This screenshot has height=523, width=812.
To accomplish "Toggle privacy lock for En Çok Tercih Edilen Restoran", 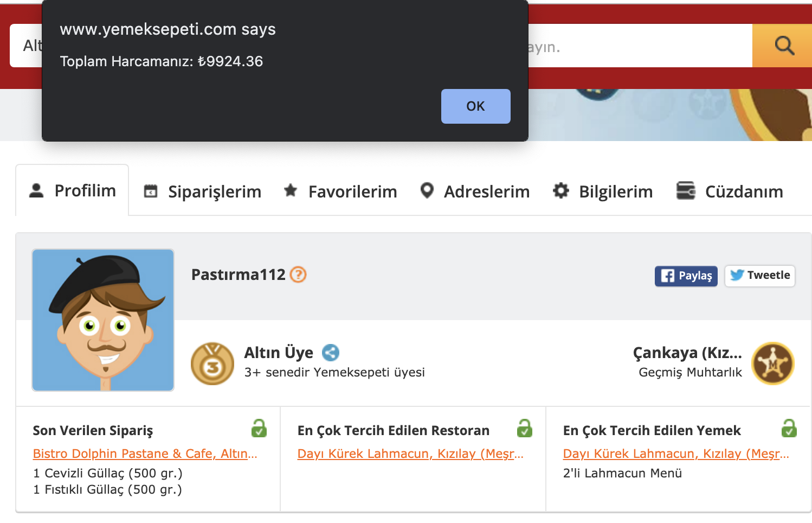I will (525, 429).
